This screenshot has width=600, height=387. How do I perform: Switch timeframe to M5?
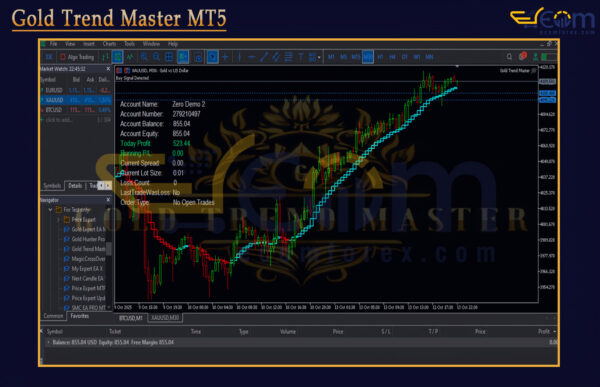pyautogui.click(x=343, y=57)
